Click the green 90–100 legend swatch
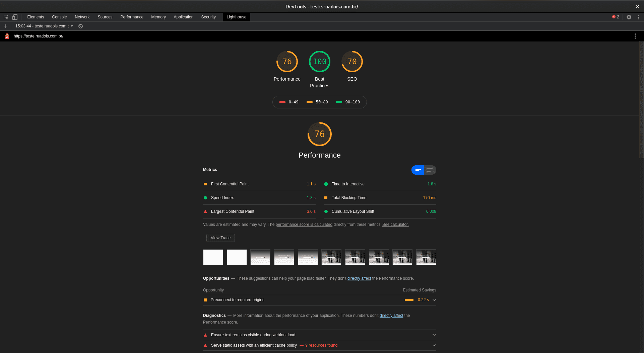This screenshot has width=644, height=353. coord(339,102)
